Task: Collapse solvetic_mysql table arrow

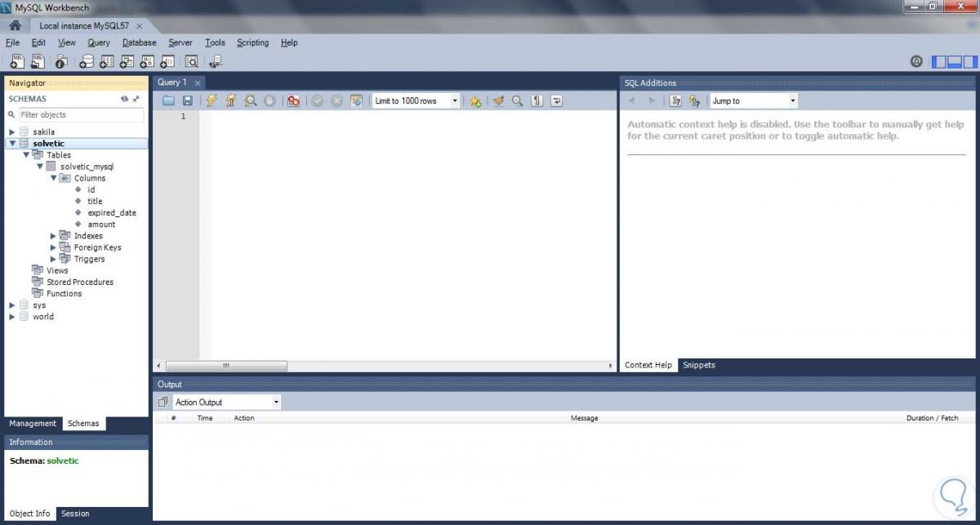Action: 39,167
